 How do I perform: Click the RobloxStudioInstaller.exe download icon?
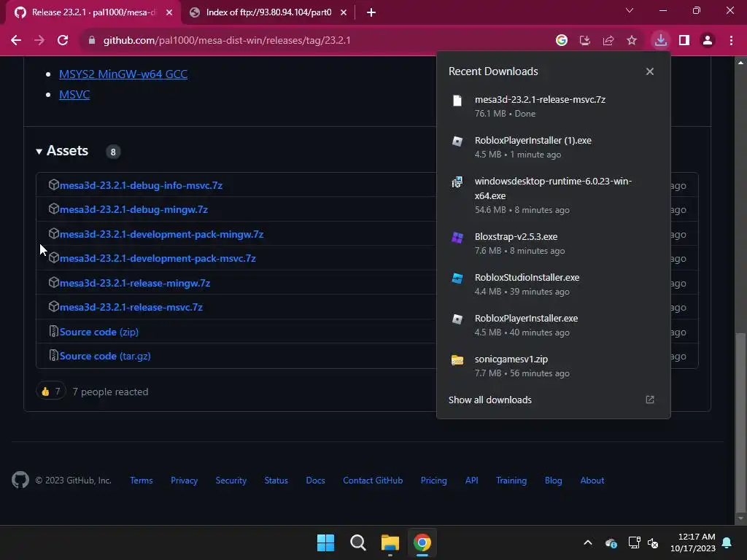pyautogui.click(x=457, y=279)
